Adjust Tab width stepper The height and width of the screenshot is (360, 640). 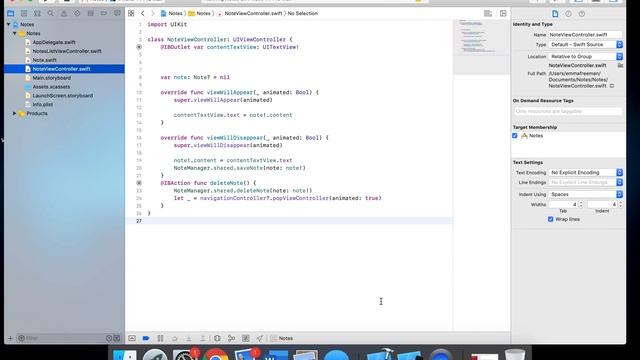coord(581,204)
